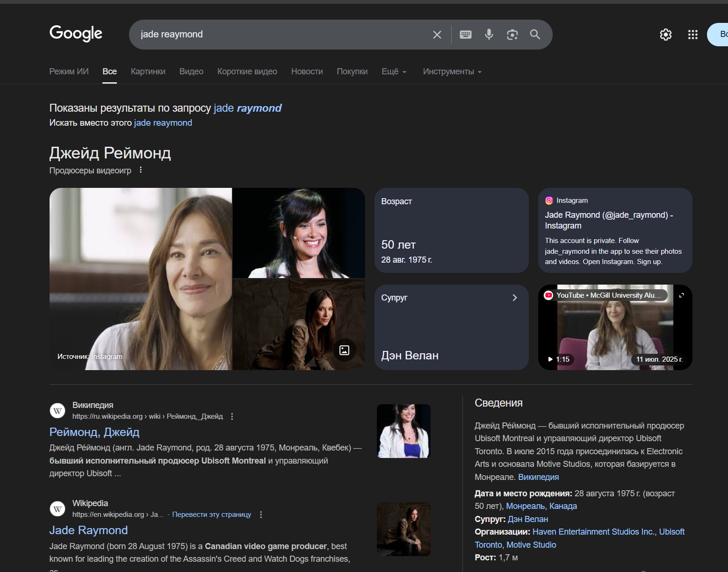Switch to the Новости tab

[x=307, y=71]
